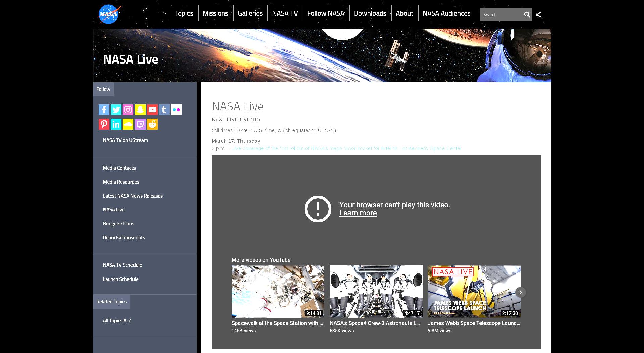Open NASA's Instagram icon
The height and width of the screenshot is (353, 644).
coord(128,110)
